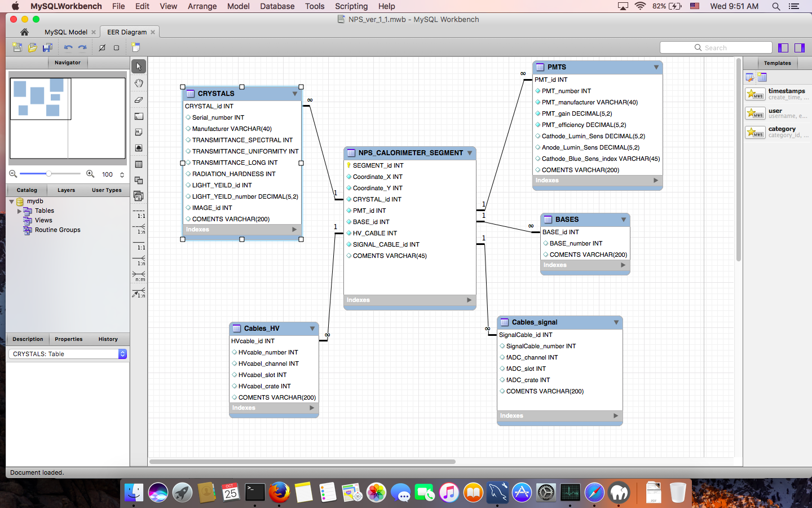This screenshot has height=508, width=812.
Task: Toggle the left sidebar panel button
Action: tap(783, 48)
